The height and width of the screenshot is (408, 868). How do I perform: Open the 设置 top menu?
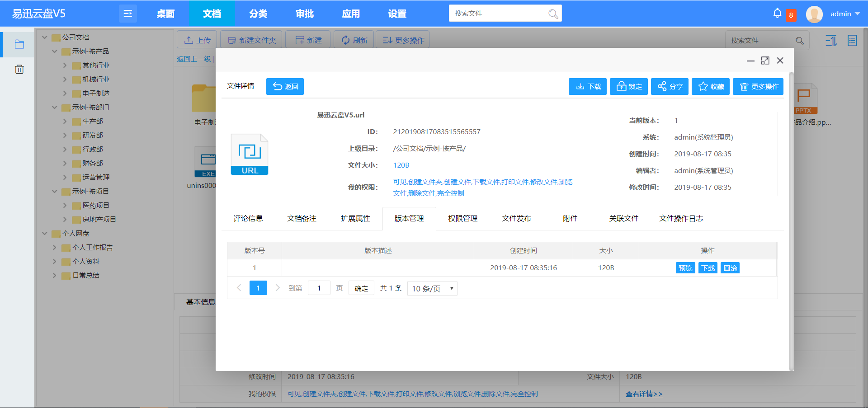point(397,14)
